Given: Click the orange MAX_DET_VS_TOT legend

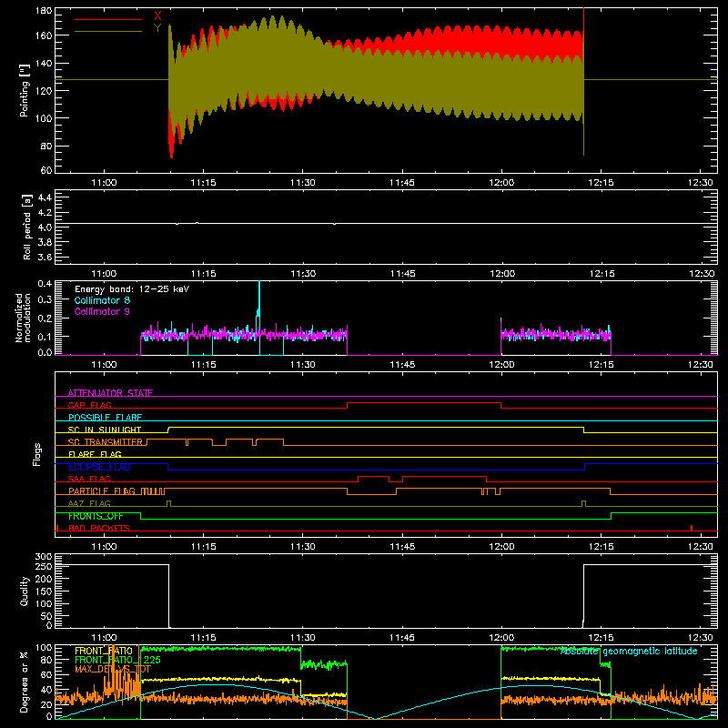Looking at the screenshot, I should (113, 669).
